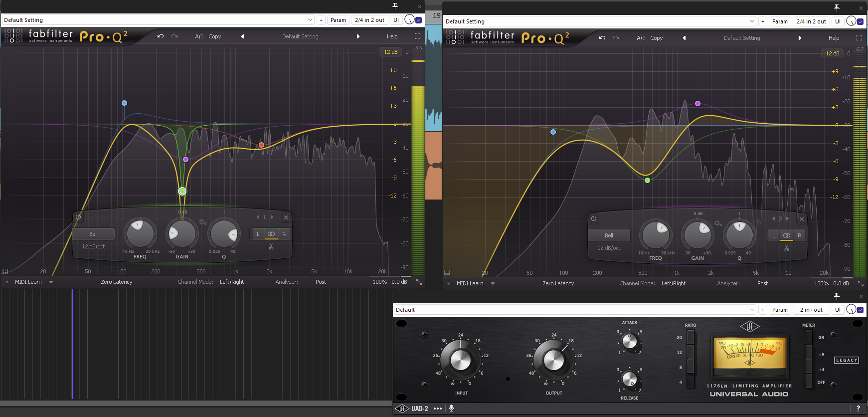Image resolution: width=868 pixels, height=417 pixels.
Task: Undo in the right Pro-Q 2 window
Action: (602, 38)
